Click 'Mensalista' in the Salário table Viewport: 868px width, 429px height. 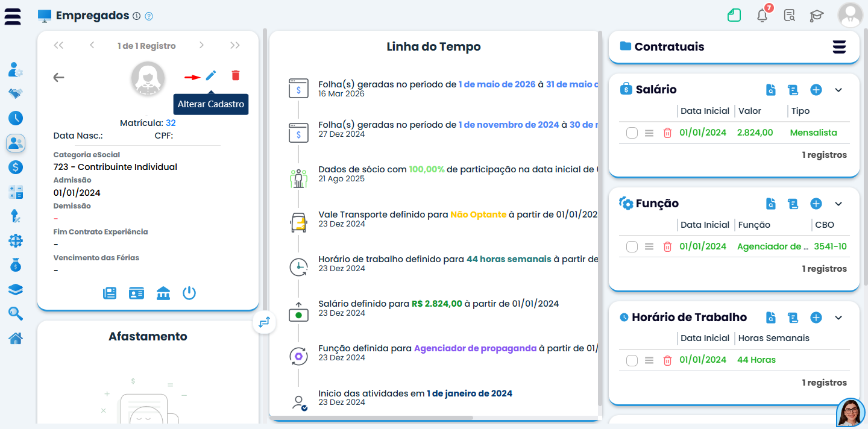point(813,133)
